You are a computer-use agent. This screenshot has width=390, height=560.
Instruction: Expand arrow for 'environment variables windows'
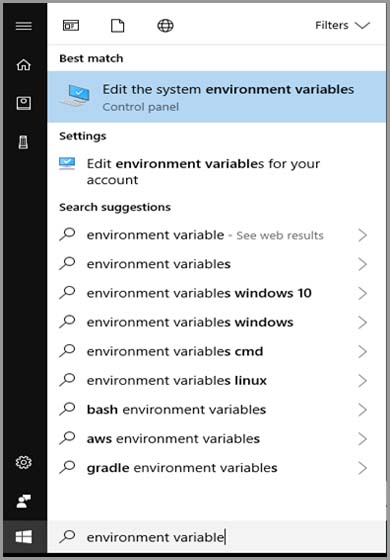coord(362,322)
